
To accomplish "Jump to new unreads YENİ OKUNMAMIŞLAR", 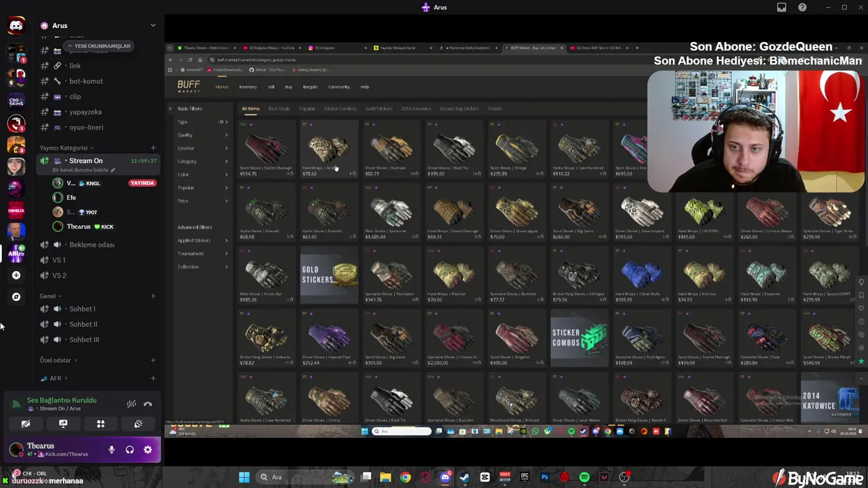I will pos(98,46).
